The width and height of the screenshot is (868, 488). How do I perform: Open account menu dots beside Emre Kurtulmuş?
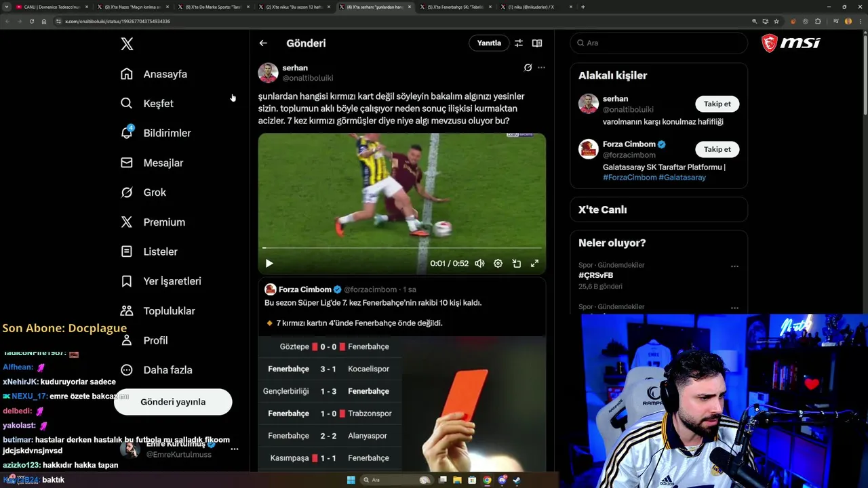[235, 449]
